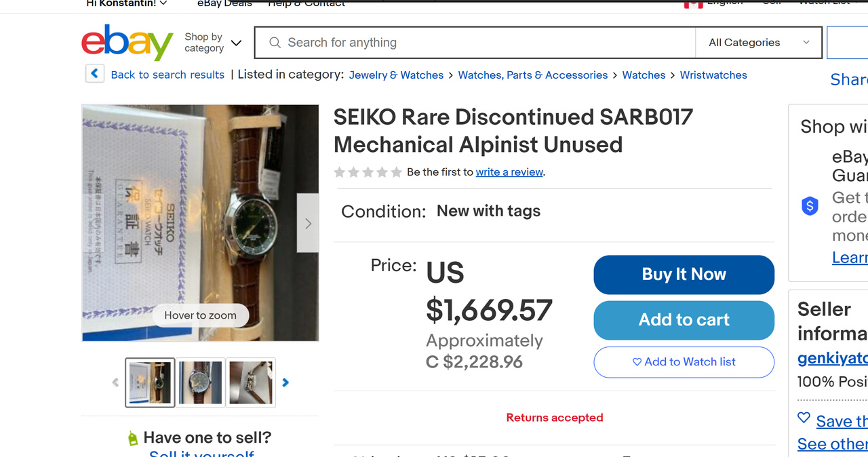
Task: Click the star rating icons
Action: click(368, 172)
